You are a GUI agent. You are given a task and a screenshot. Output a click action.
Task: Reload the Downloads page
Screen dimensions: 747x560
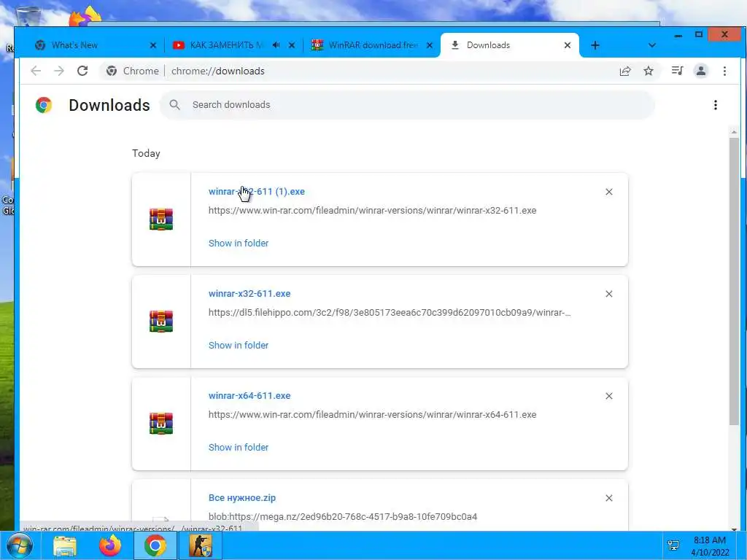[x=82, y=71]
